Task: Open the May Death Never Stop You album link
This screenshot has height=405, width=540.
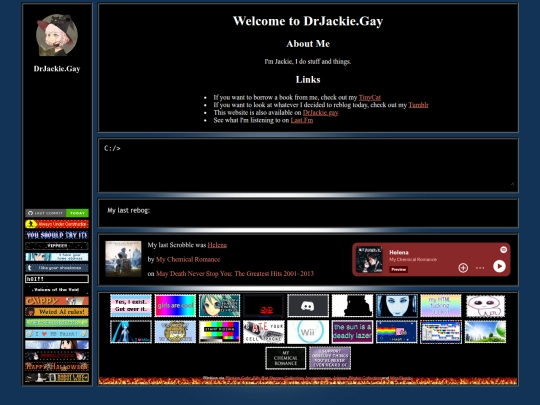Action: (235, 274)
